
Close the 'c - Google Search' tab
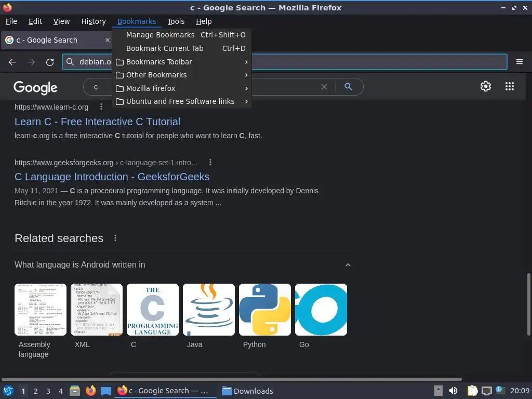(107, 40)
